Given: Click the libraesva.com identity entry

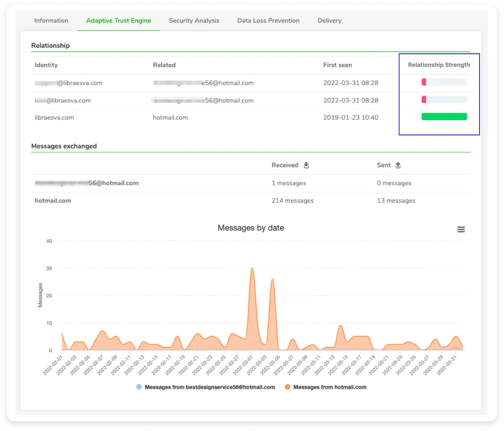Looking at the screenshot, I should point(54,118).
